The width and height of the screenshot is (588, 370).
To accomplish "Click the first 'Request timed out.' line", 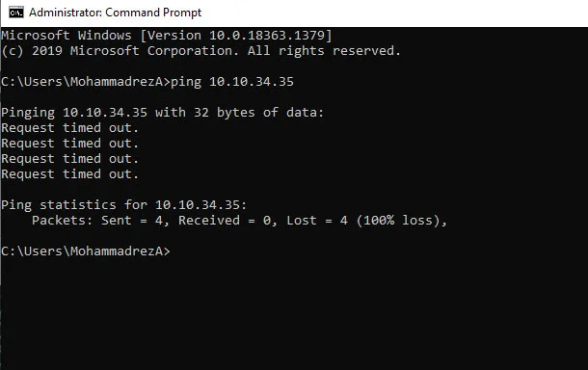I will (69, 128).
